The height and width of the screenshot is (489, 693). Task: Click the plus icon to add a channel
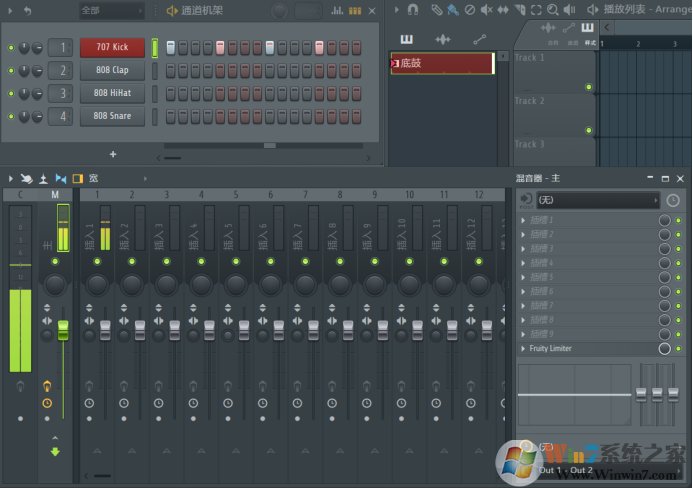coord(113,154)
